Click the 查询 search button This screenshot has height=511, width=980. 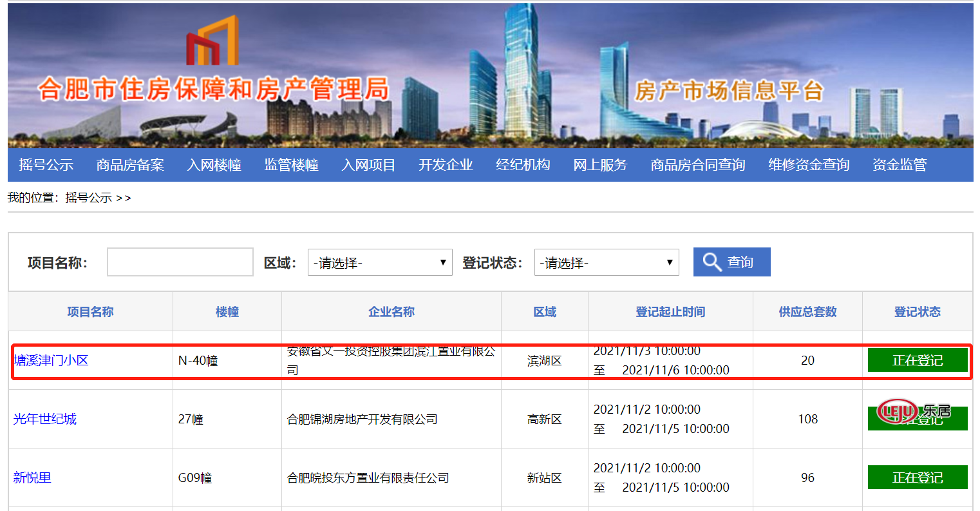pyautogui.click(x=732, y=262)
